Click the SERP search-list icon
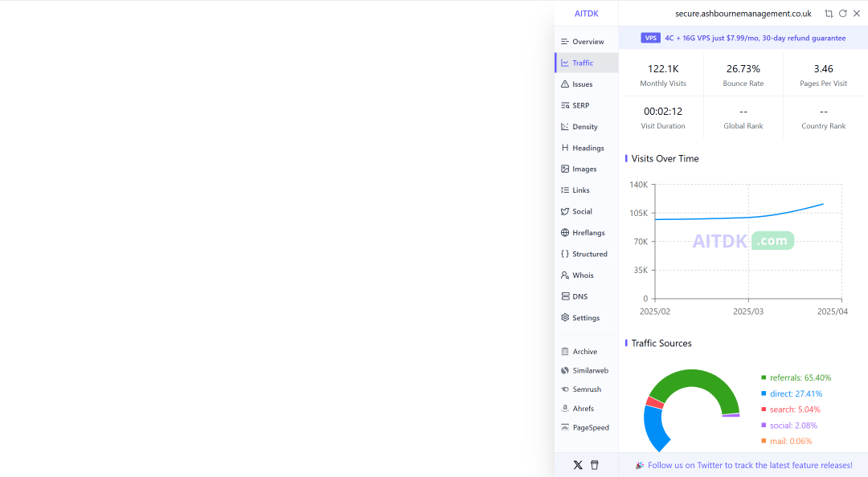Screen dimensions: 868x477 (x=565, y=105)
